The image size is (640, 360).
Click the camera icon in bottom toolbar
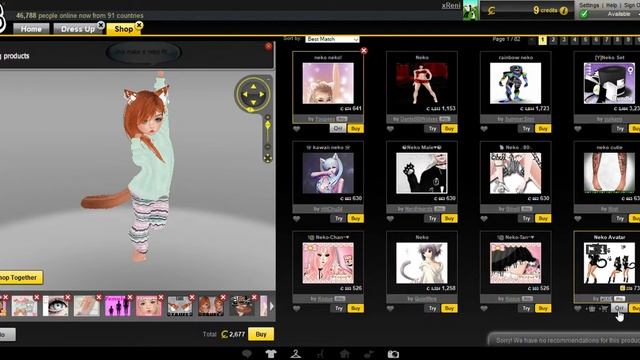[393, 354]
